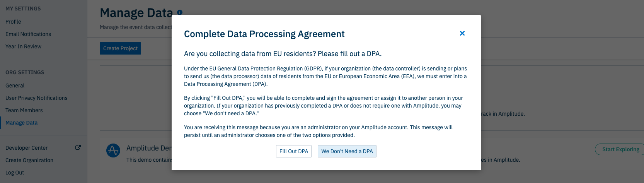Open Email Notifications settings

coord(28,34)
